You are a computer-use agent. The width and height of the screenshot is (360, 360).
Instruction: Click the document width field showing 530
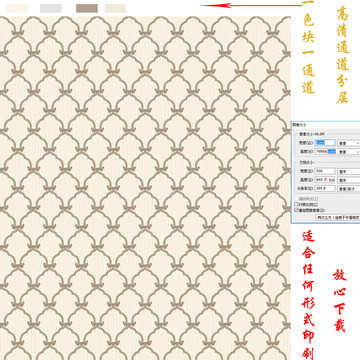click(325, 171)
